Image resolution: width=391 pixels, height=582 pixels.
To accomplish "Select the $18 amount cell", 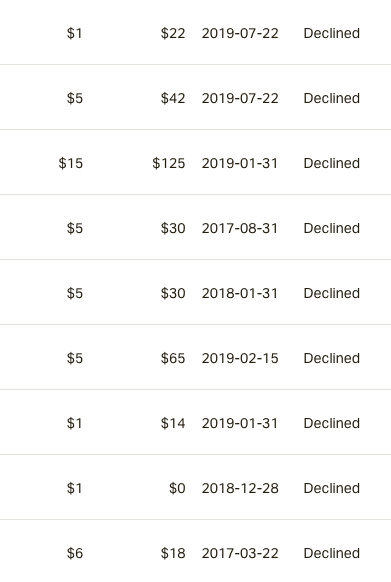I will coord(173,553).
